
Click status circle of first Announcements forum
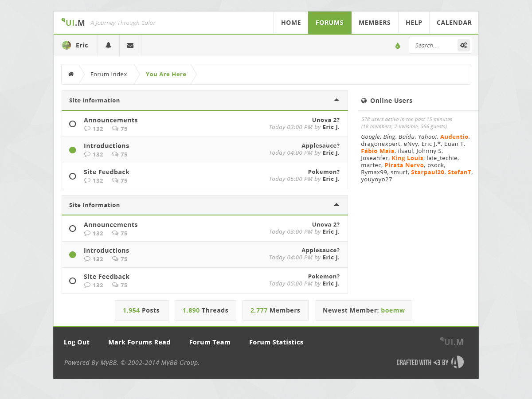tap(73, 124)
